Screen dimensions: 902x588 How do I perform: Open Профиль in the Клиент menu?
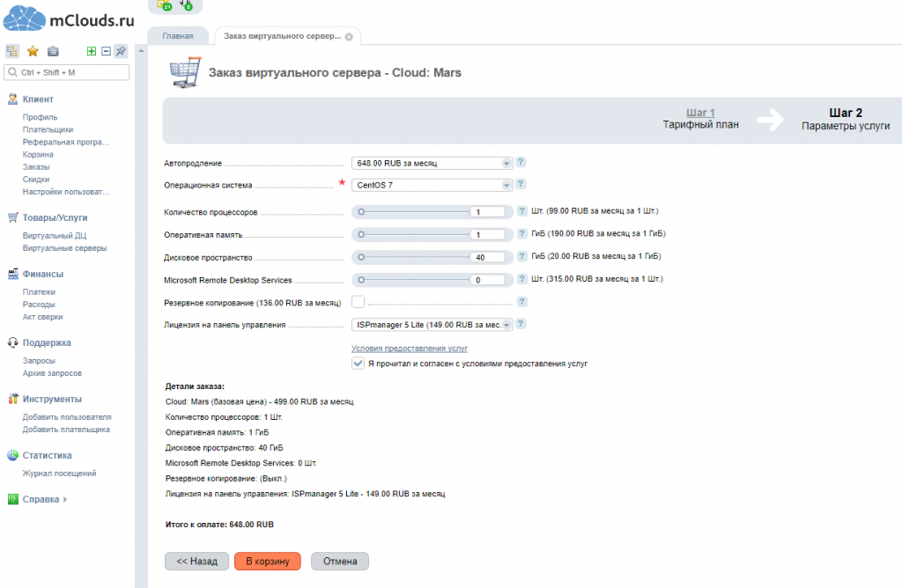(40, 117)
